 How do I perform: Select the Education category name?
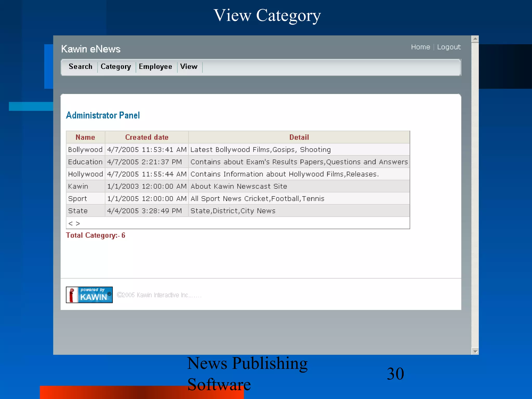[85, 162]
